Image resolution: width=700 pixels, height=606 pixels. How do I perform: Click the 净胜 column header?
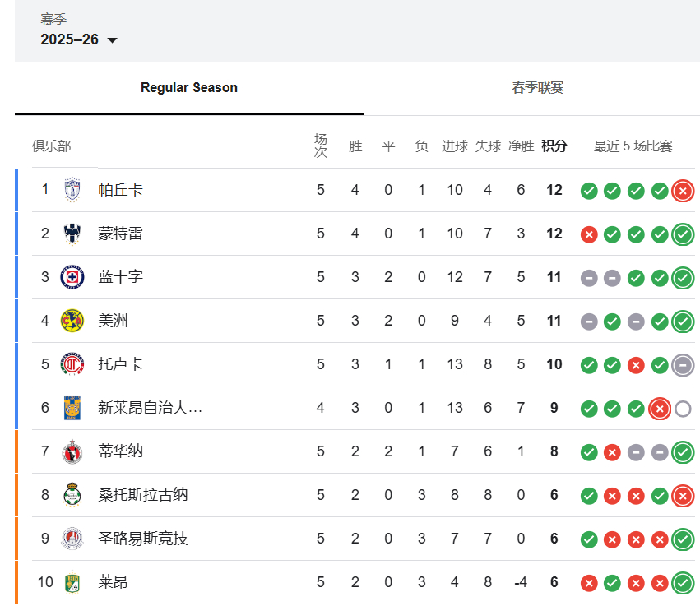[521, 146]
